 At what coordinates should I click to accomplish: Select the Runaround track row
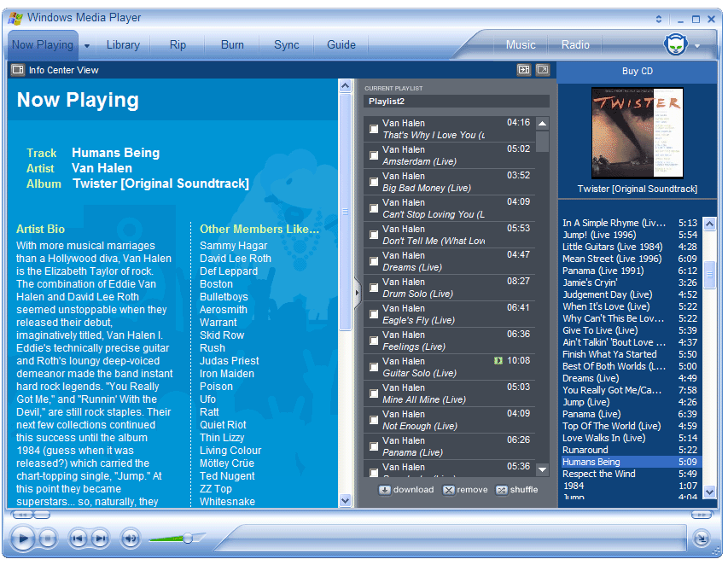[x=630, y=450]
